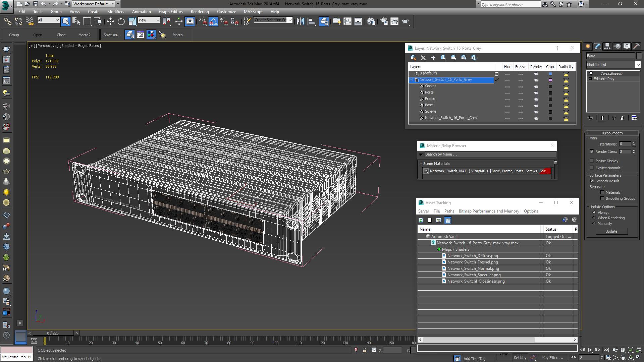Collapse the Network_Switch_16_Ports_Grey layer tree
This screenshot has height=362, width=644.
point(411,80)
